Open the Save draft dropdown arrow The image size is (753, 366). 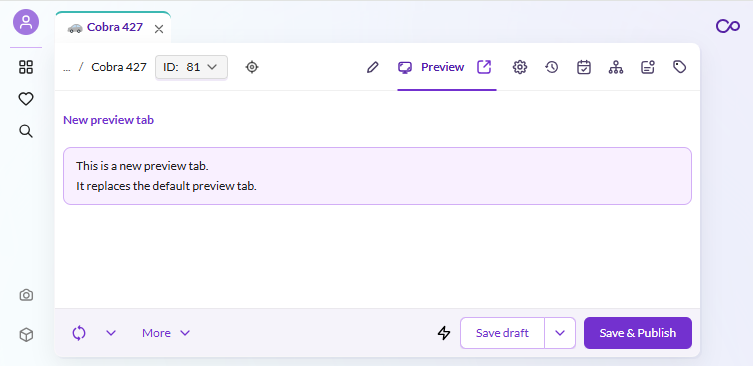point(560,333)
